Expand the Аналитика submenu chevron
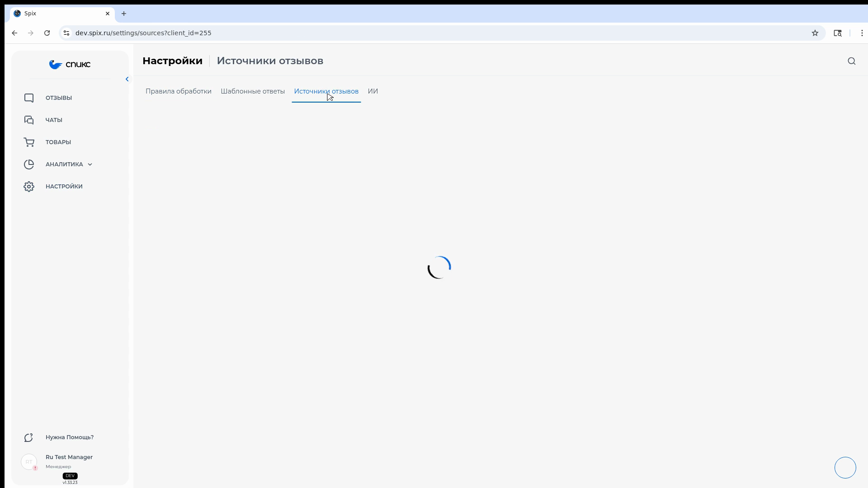This screenshot has width=868, height=488. point(90,164)
